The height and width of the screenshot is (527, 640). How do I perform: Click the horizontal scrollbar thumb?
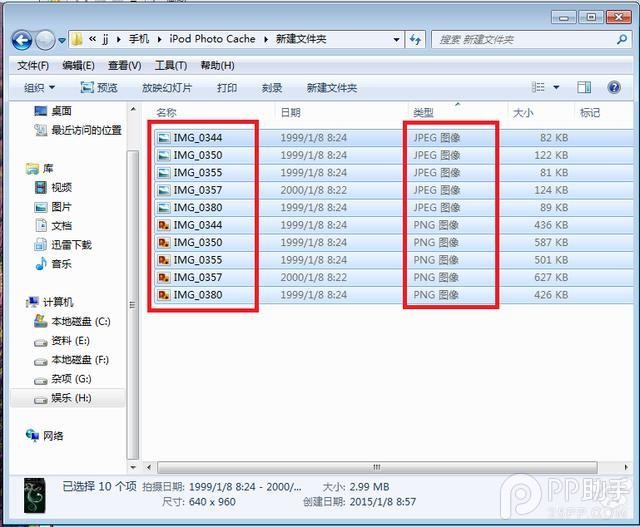[377, 467]
